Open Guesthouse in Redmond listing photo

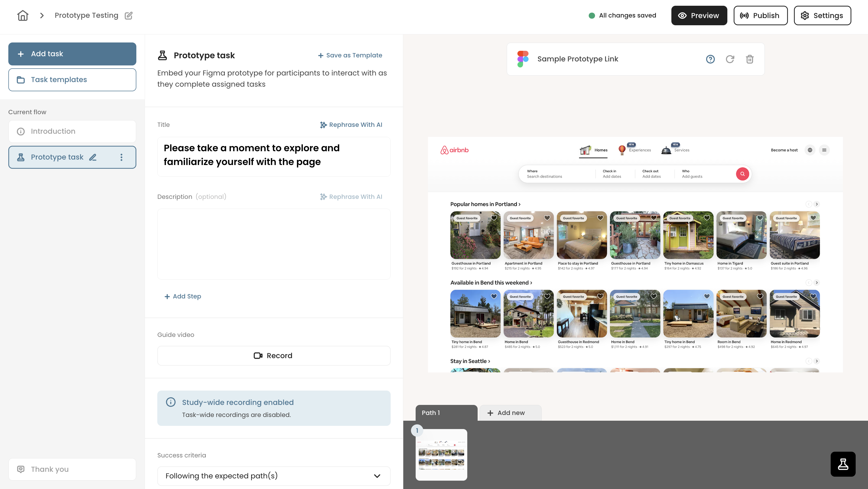pos(582,314)
